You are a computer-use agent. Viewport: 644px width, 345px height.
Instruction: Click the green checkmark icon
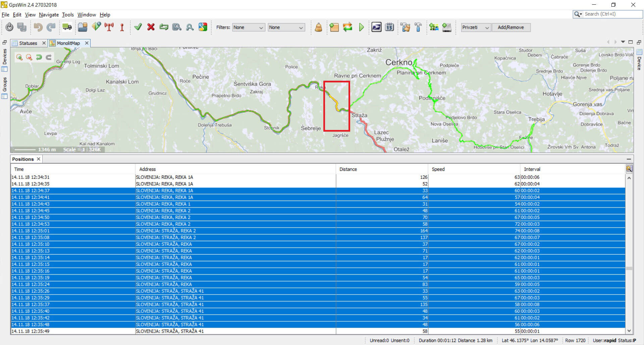pyautogui.click(x=138, y=27)
